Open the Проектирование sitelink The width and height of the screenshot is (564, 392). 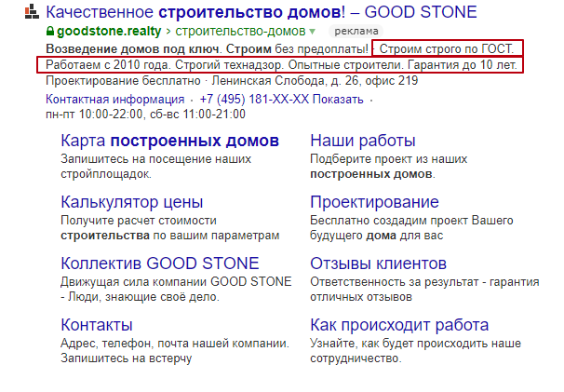(x=374, y=202)
